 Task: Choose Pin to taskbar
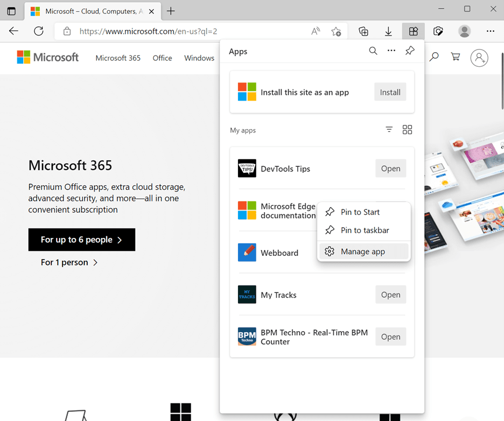click(x=363, y=230)
